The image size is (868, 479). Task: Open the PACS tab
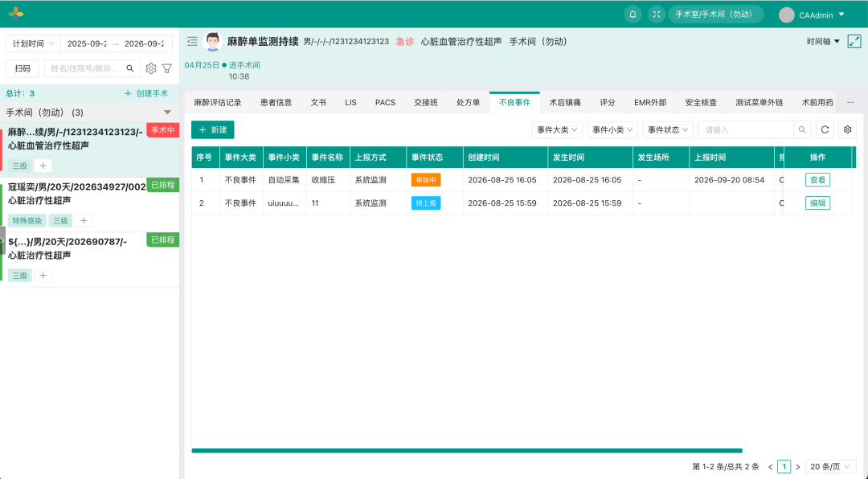coord(385,102)
